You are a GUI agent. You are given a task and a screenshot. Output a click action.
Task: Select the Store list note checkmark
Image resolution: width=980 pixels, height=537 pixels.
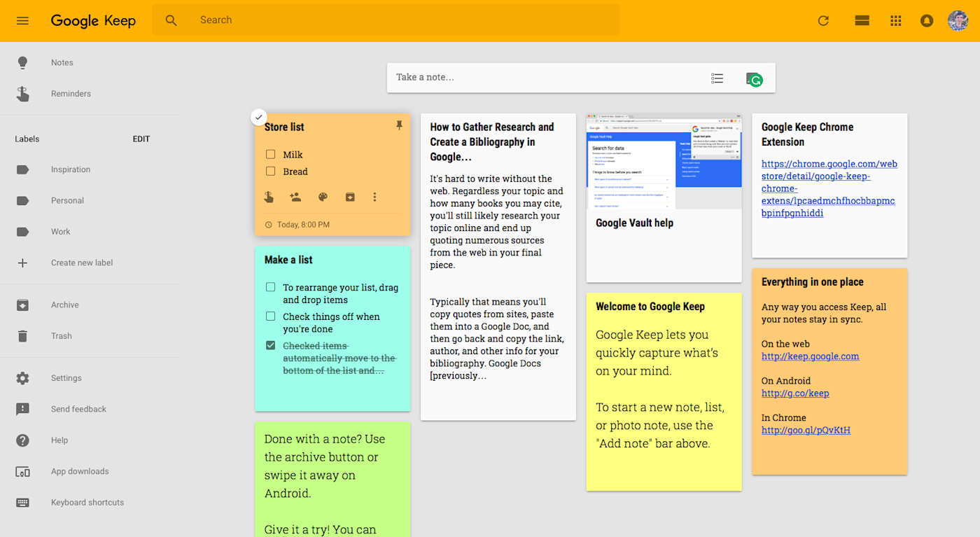click(259, 116)
